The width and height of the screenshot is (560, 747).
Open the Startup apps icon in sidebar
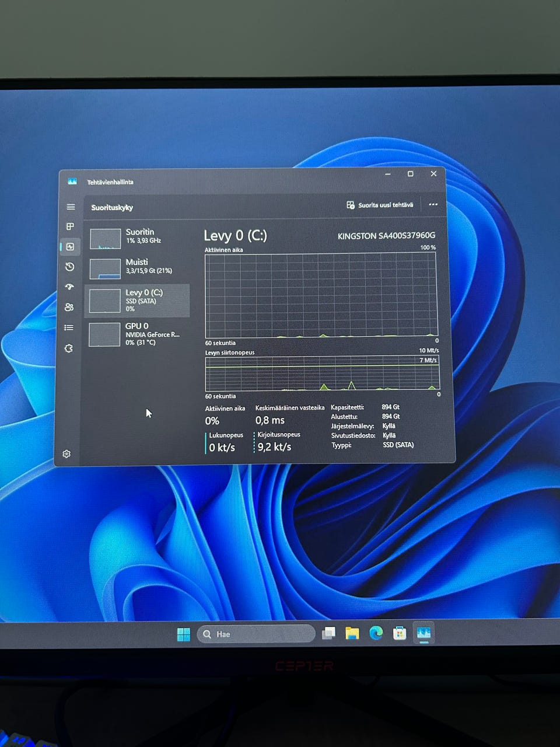(x=69, y=287)
